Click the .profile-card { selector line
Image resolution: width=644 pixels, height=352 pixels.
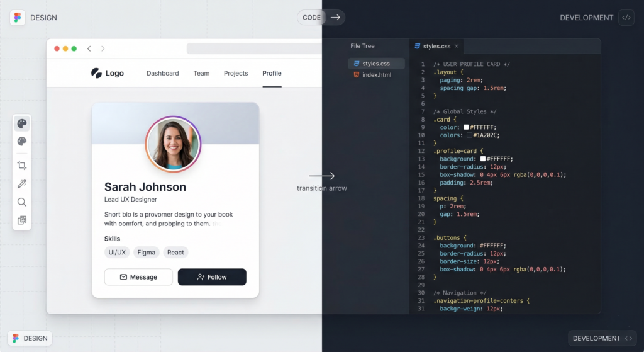[458, 151]
